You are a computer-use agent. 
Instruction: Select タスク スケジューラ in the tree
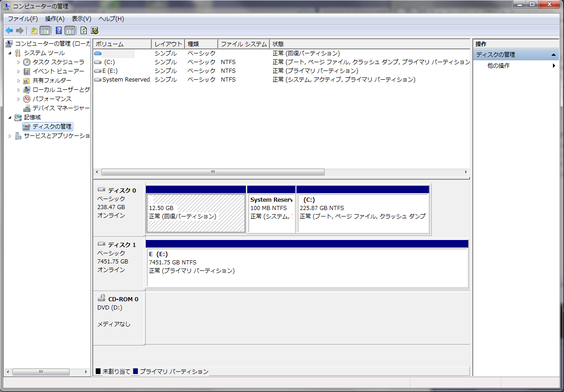[x=58, y=62]
